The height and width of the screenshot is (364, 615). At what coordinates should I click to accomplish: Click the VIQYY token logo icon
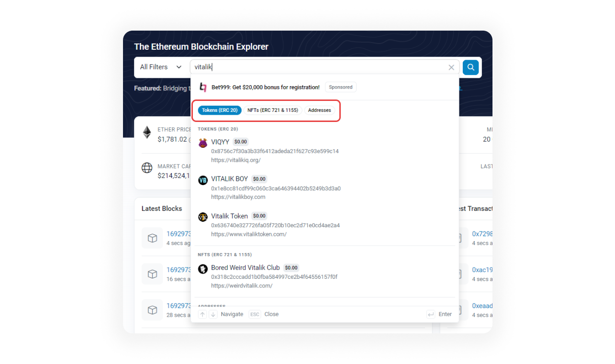[x=203, y=143]
